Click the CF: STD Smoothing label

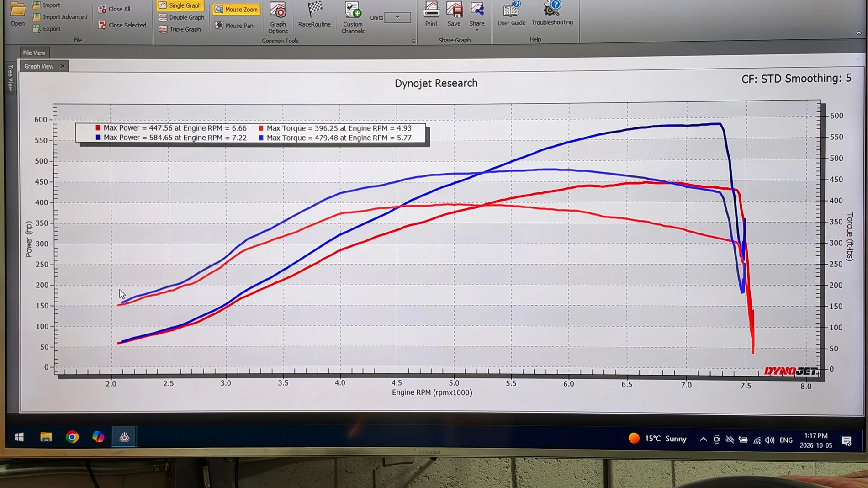(x=796, y=79)
